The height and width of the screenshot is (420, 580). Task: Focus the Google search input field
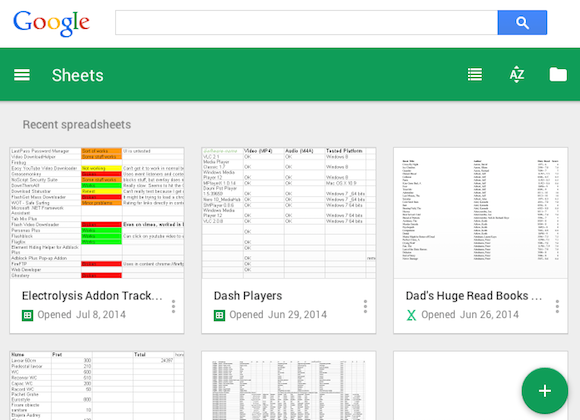[x=306, y=23]
